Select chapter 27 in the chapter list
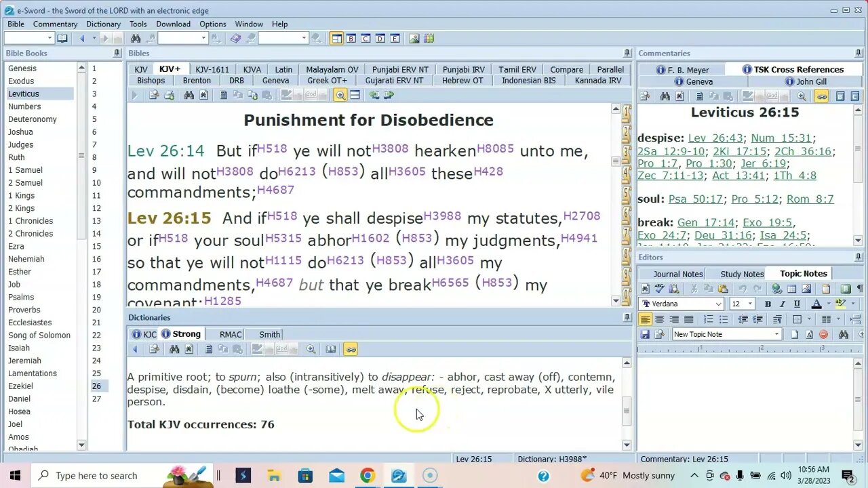Screen dimensions: 868x488 point(96,399)
